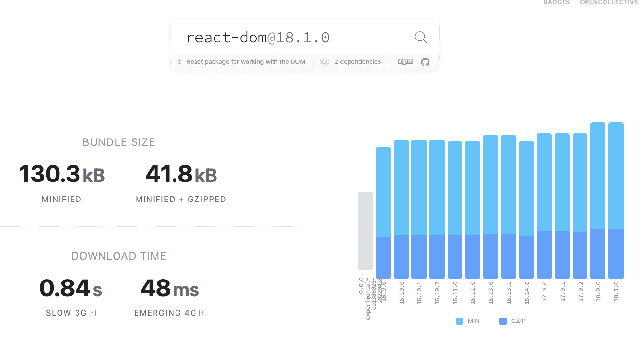Screen dimensions: 644x341
Task: Select the grey experimental version bar
Action: coord(365,231)
